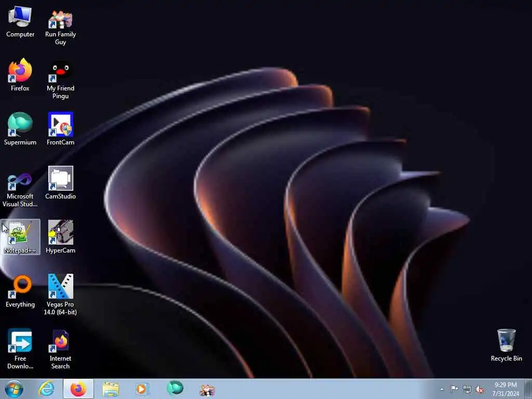Open Internet Explorer from the taskbar
Viewport: 532px width, 399px height.
click(x=46, y=389)
